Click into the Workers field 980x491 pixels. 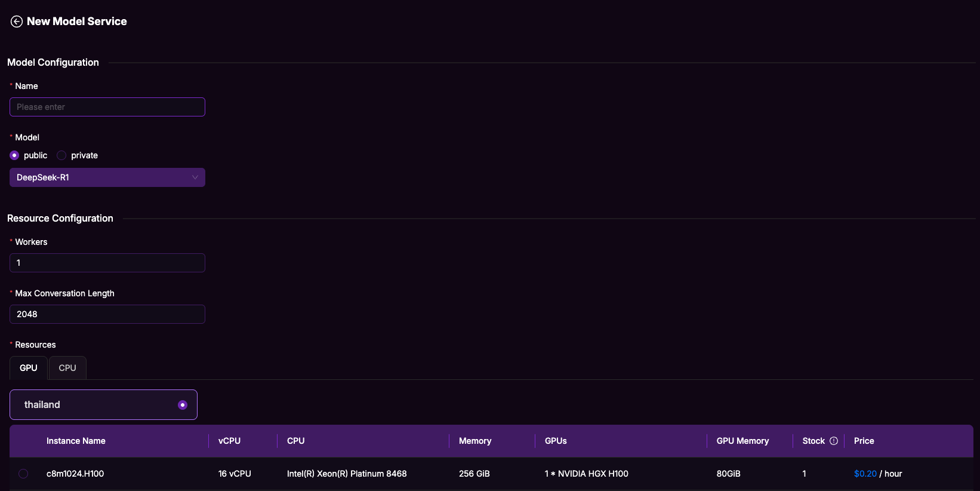[x=107, y=263]
